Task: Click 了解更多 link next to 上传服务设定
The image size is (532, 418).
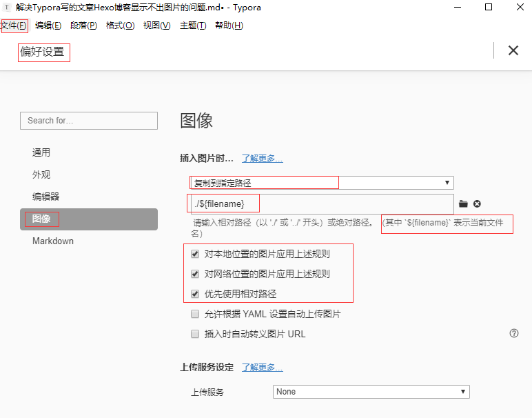Action: pos(263,367)
